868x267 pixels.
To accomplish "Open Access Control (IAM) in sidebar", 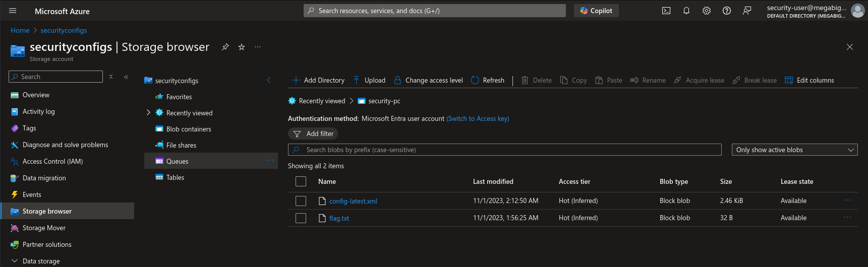I will coord(52,161).
